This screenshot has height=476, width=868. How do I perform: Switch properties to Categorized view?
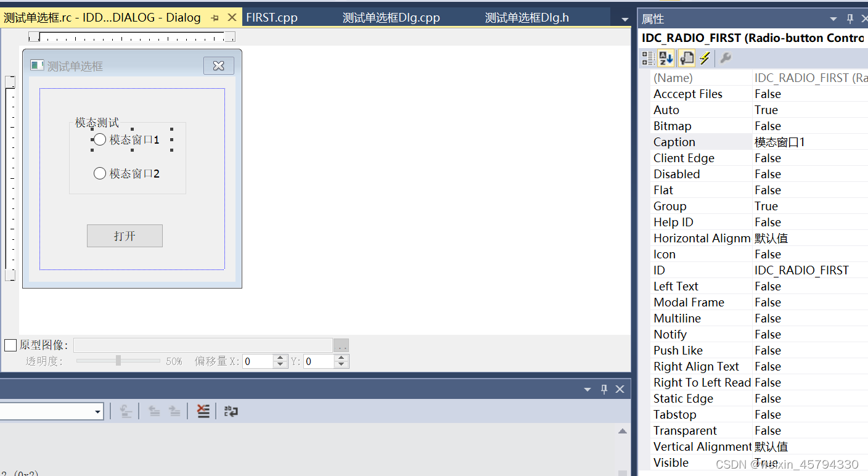click(x=648, y=59)
